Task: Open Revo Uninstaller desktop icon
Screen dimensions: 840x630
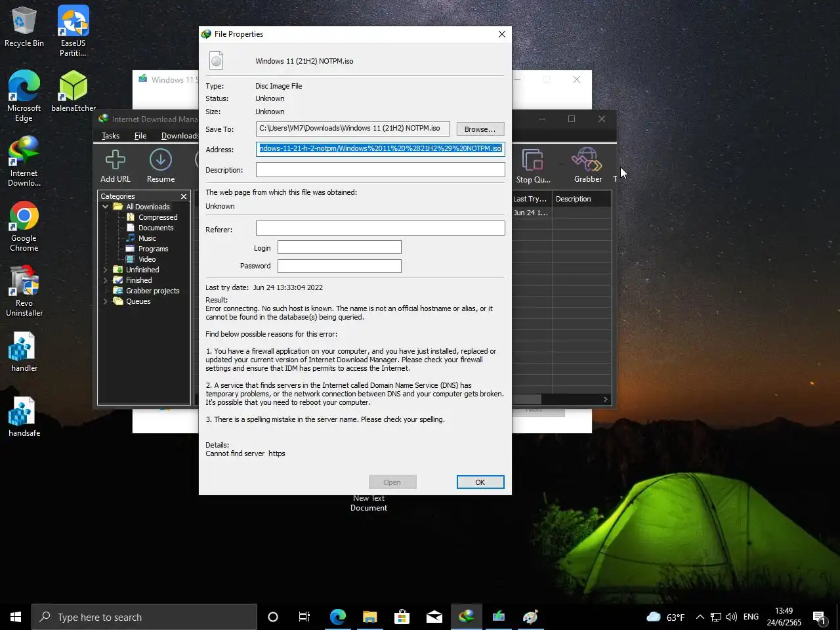Action: pos(24,291)
